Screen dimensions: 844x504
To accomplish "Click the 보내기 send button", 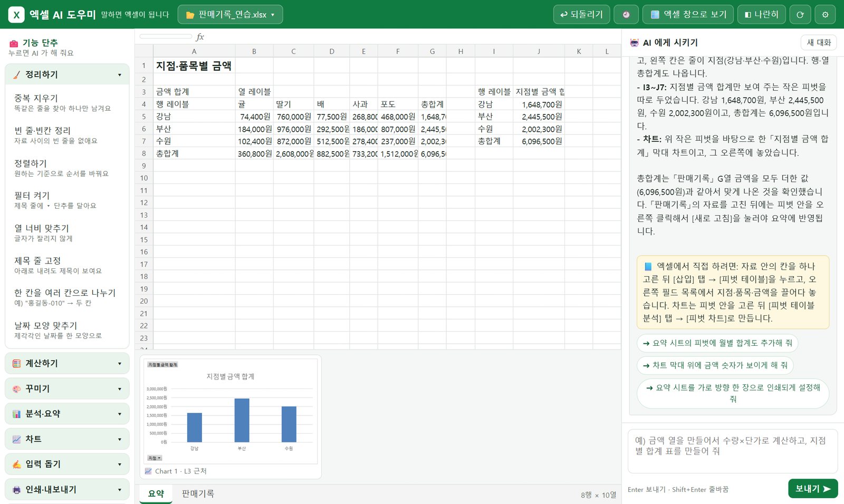I will tap(813, 489).
